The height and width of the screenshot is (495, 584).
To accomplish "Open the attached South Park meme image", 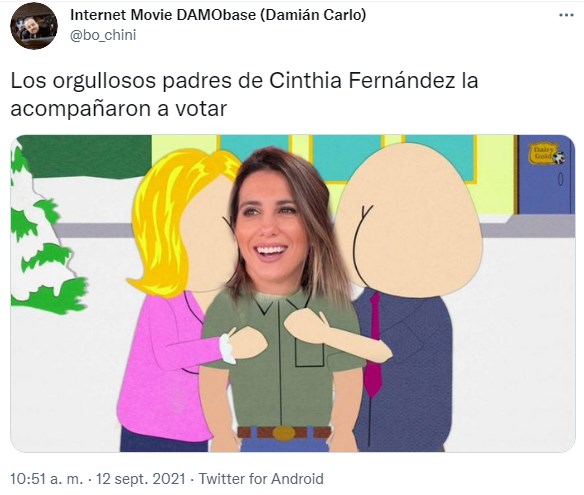I will 293,293.
